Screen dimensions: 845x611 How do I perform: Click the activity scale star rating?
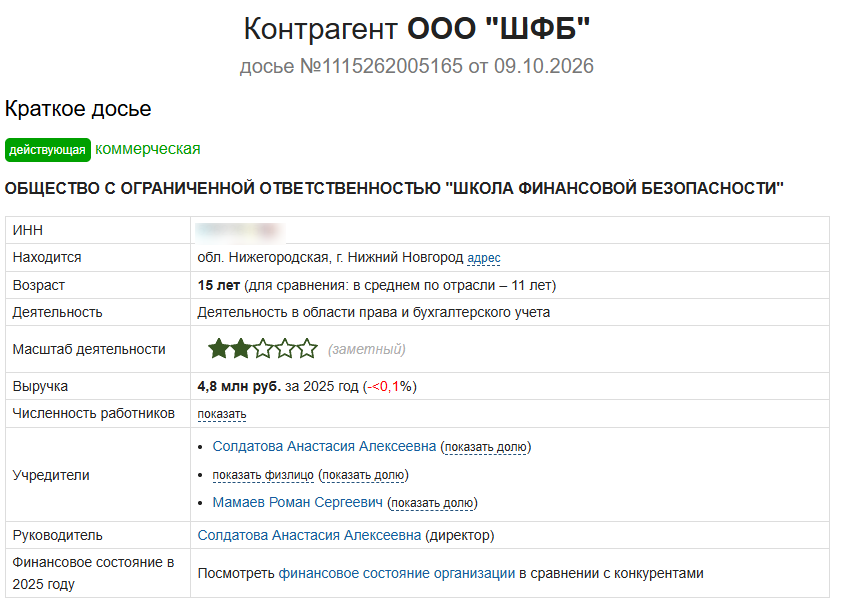263,349
